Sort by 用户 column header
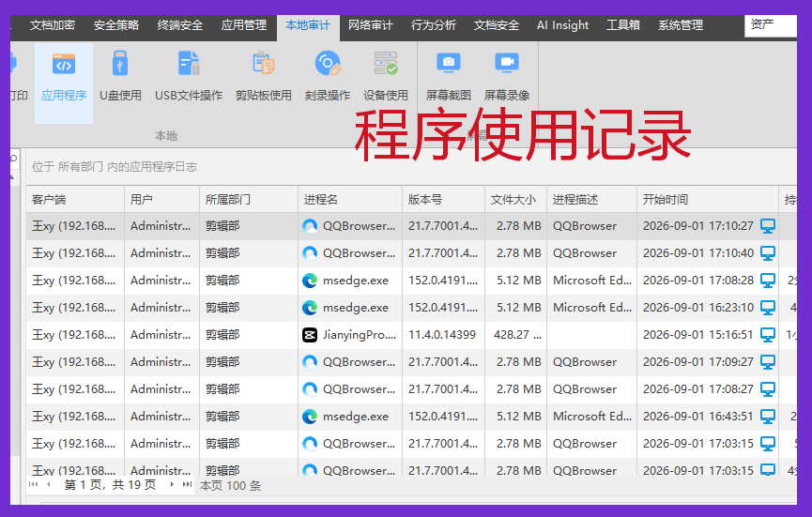 click(161, 199)
